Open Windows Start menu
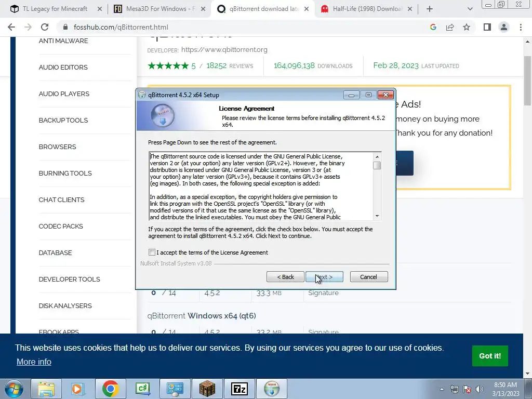Image resolution: width=532 pixels, height=399 pixels. 14,389
